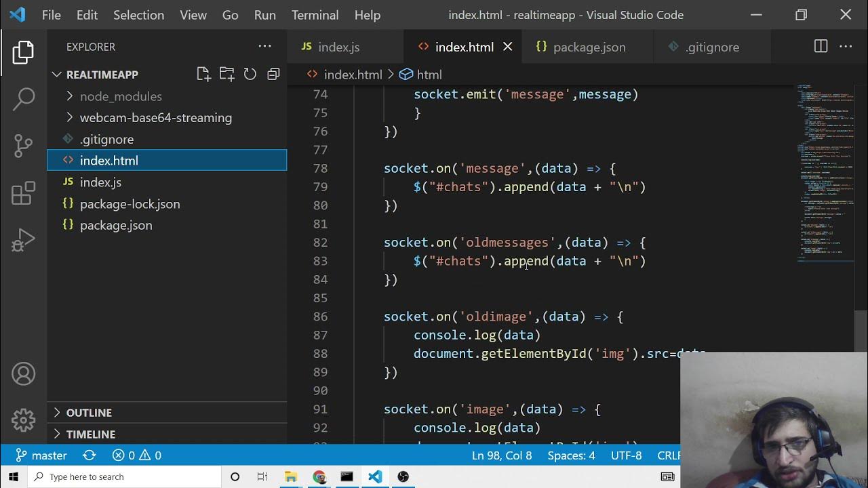Open index.js in the Explorer tree
The height and width of the screenshot is (488, 868).
coord(100,182)
